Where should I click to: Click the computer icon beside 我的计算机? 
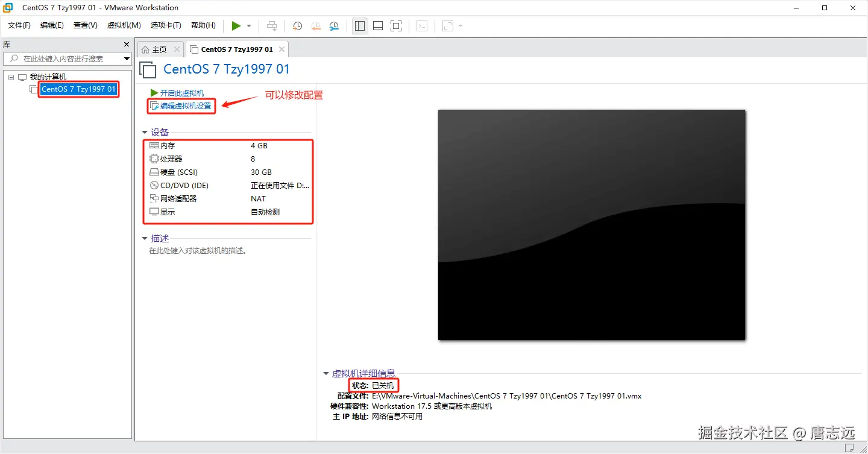[22, 77]
